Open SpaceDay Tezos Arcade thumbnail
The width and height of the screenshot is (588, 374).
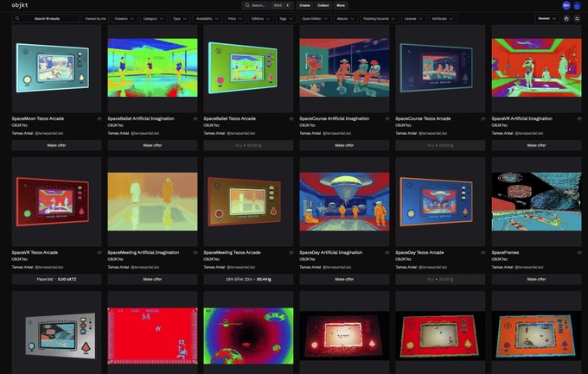coord(440,201)
